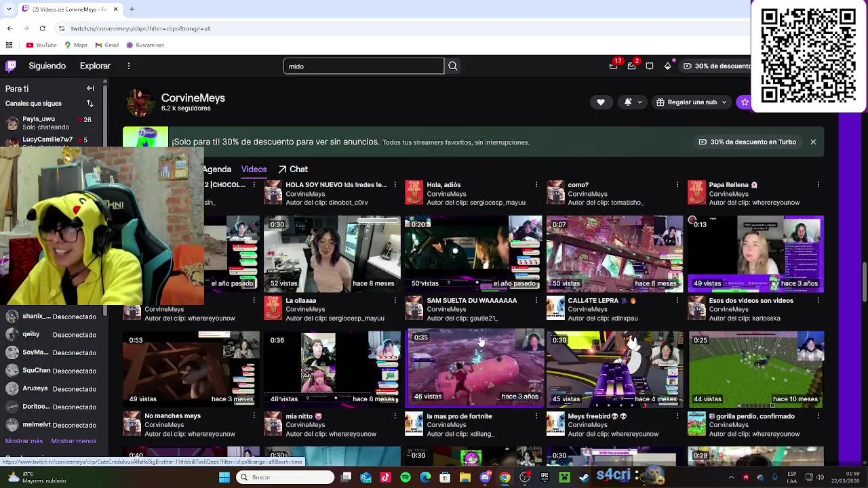This screenshot has height=488, width=868.
Task: Open options for Papa Rellena clip
Action: click(818, 185)
